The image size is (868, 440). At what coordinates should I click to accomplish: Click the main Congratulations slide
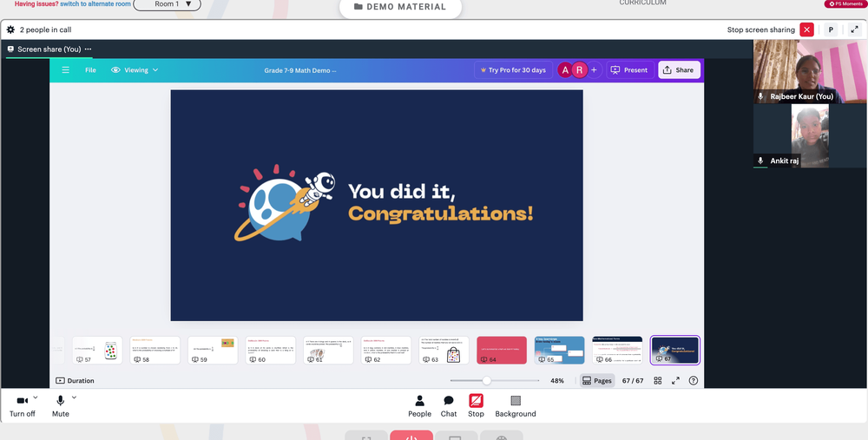[377, 206]
